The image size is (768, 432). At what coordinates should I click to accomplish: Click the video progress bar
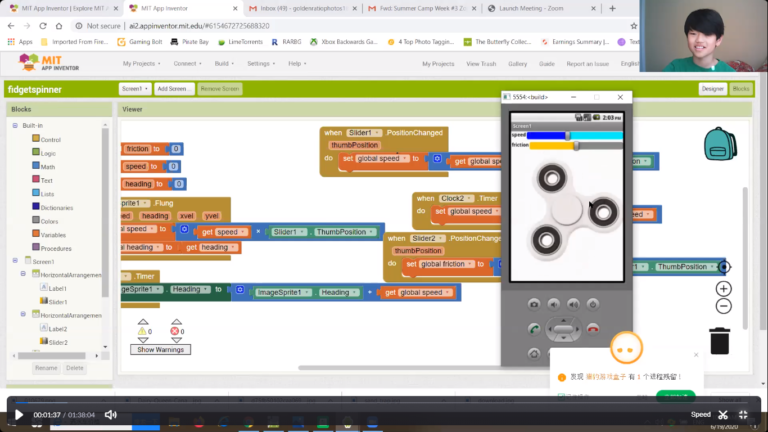tap(384, 403)
